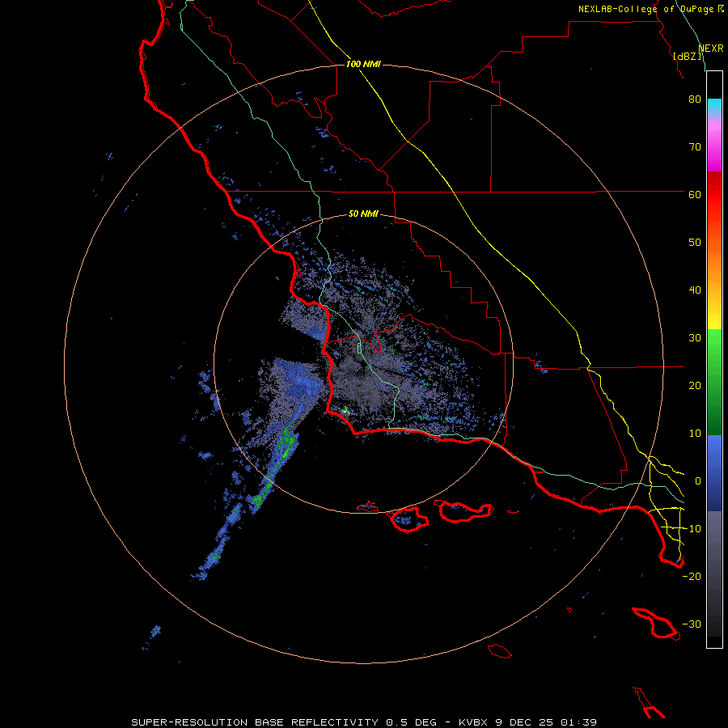Viewport: 728px width, 728px height.
Task: Click the NEXLAB-College of DuPage credit text
Action: coord(646,9)
